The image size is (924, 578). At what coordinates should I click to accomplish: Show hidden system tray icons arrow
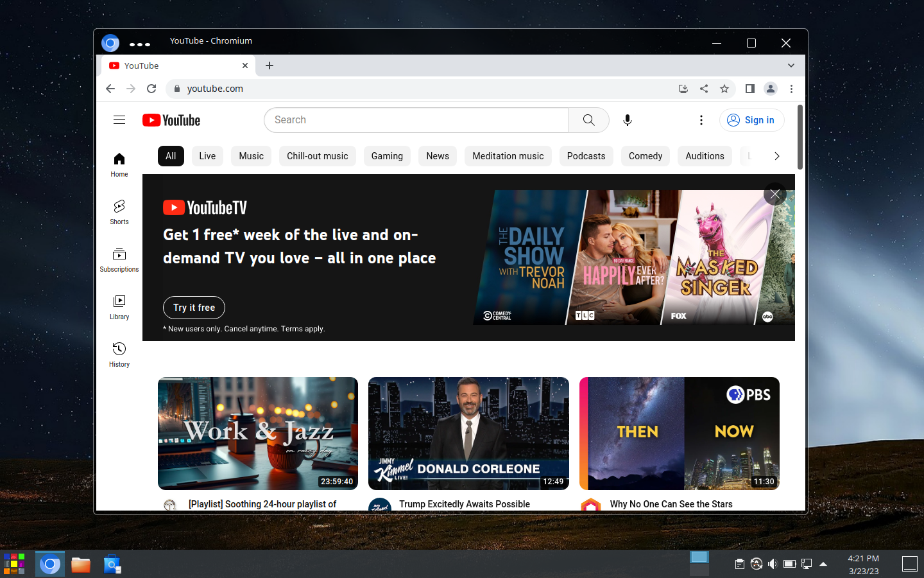[x=823, y=564]
